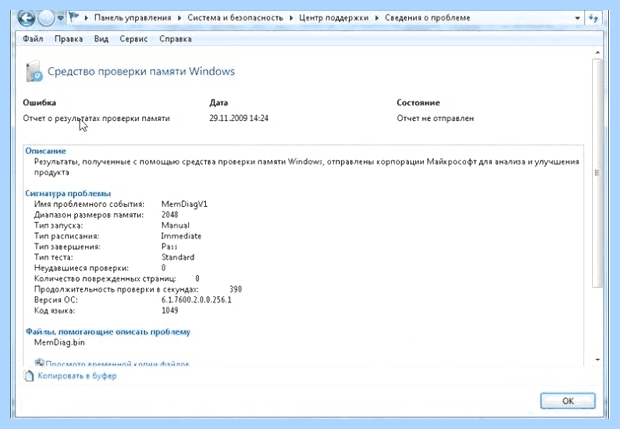
Task: Click label Имя проблемного события
Action: (89, 204)
